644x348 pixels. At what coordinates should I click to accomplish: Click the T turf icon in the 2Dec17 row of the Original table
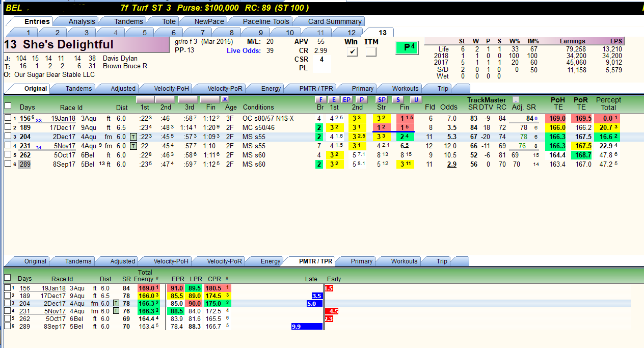click(x=133, y=137)
